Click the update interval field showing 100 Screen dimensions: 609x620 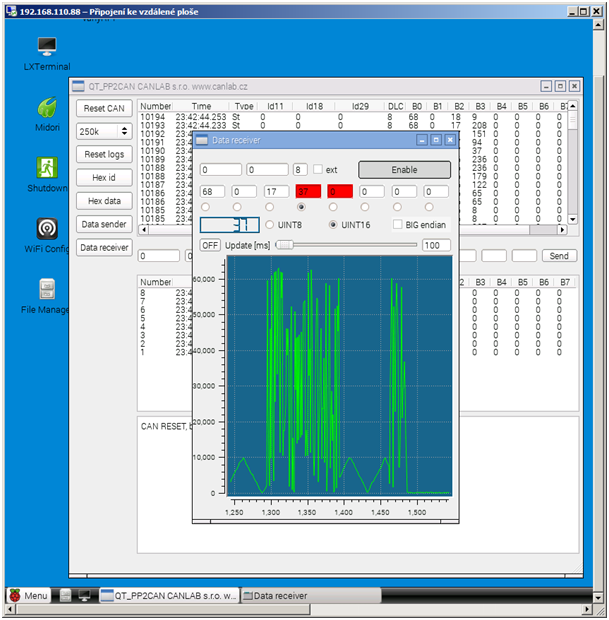tap(436, 245)
